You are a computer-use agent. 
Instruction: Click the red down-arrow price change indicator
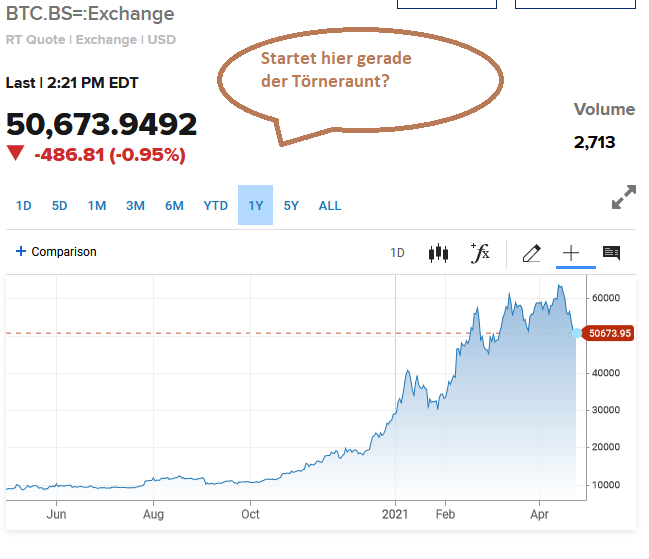click(15, 154)
